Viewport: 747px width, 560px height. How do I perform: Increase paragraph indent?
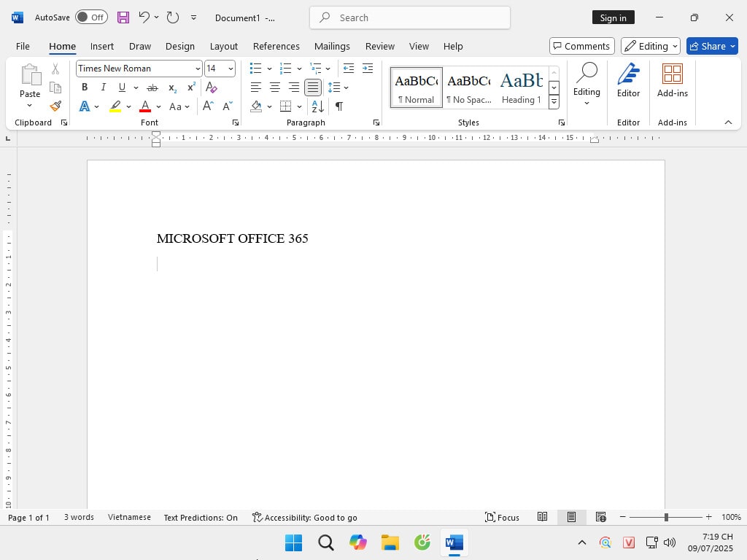coord(368,69)
